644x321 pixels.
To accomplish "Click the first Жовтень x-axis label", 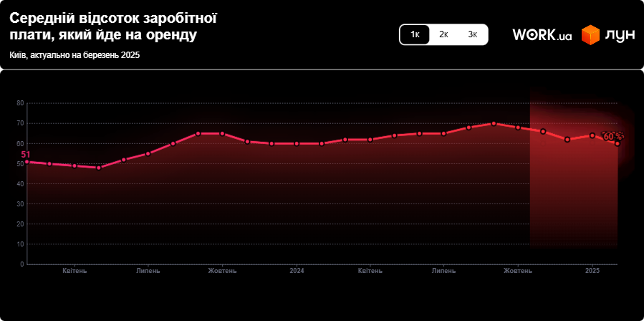I will coord(222,271).
